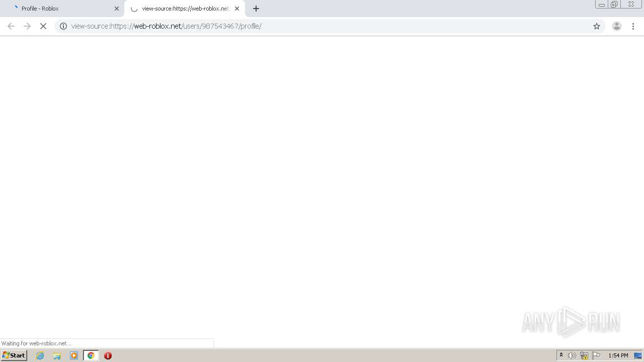The image size is (644, 362).
Task: Click the show desktop tray icon
Action: click(638, 355)
